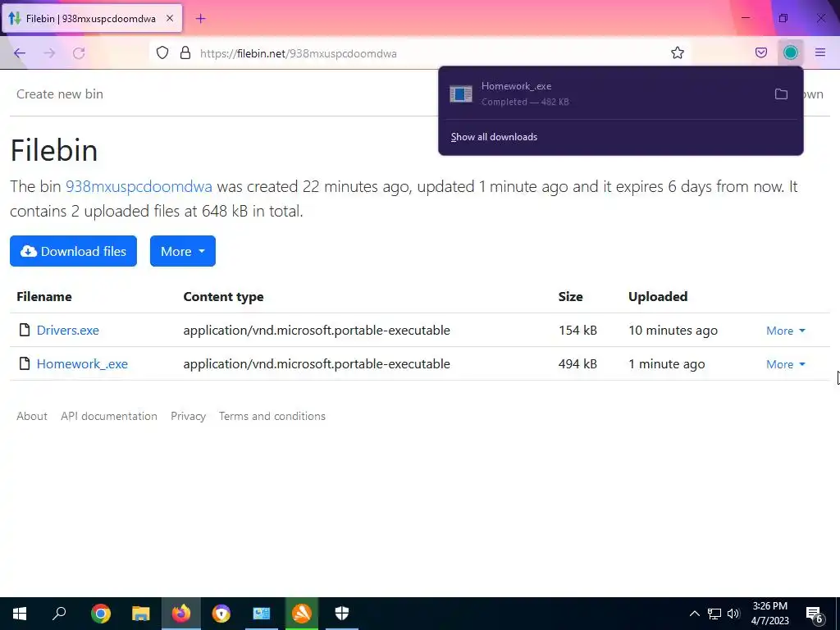Screen dimensions: 840x630
Task: Open Windows taskbar search
Action: pyautogui.click(x=59, y=614)
